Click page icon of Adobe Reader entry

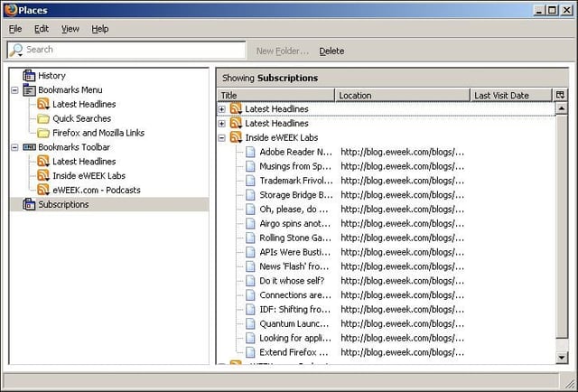point(250,152)
